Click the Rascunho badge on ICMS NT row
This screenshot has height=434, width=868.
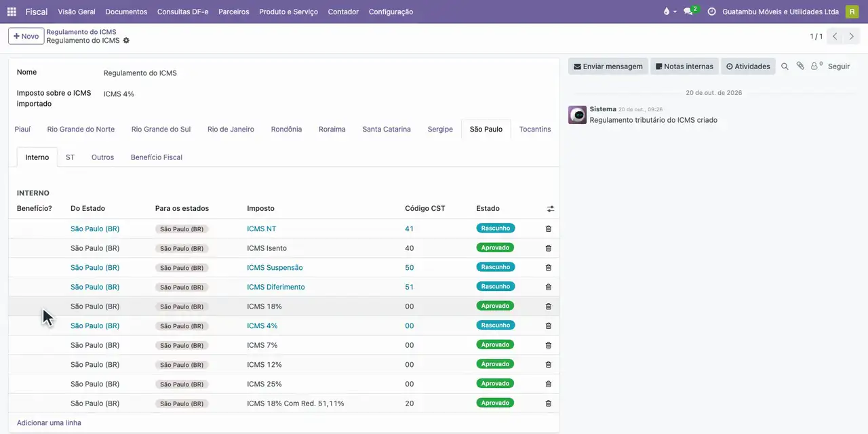point(496,229)
